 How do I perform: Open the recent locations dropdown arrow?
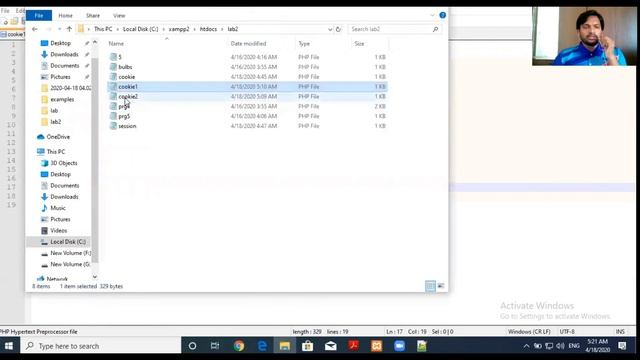(x=60, y=29)
